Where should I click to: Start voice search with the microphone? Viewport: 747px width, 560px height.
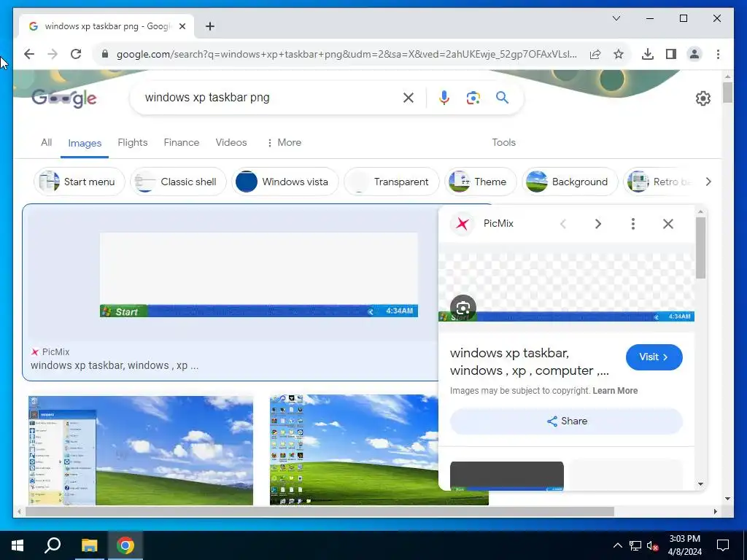444,98
